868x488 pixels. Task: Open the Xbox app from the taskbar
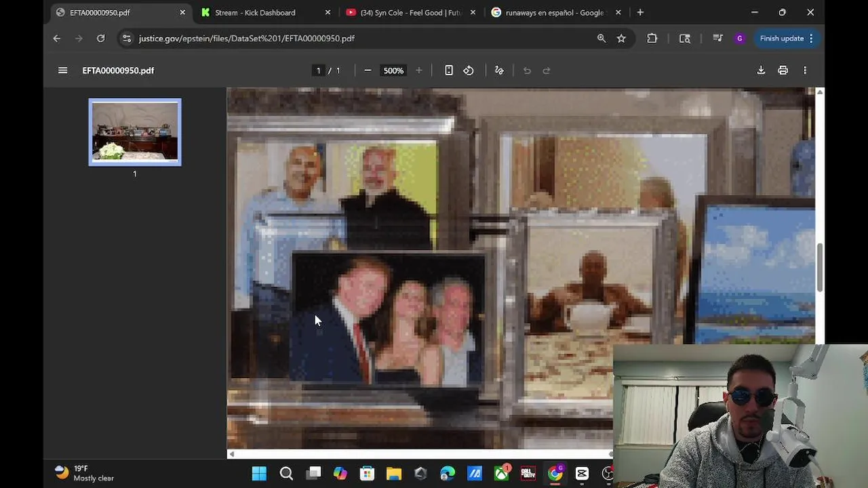[x=502, y=474]
